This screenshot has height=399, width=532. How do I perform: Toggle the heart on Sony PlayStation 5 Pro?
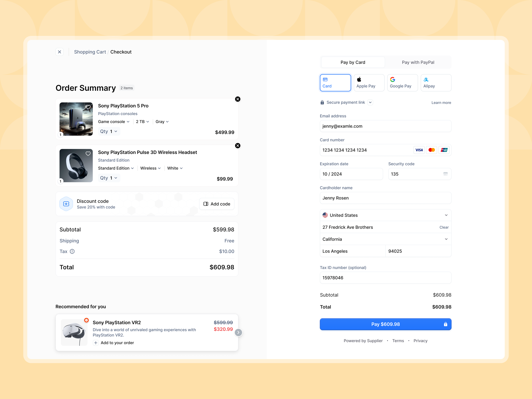click(88, 107)
